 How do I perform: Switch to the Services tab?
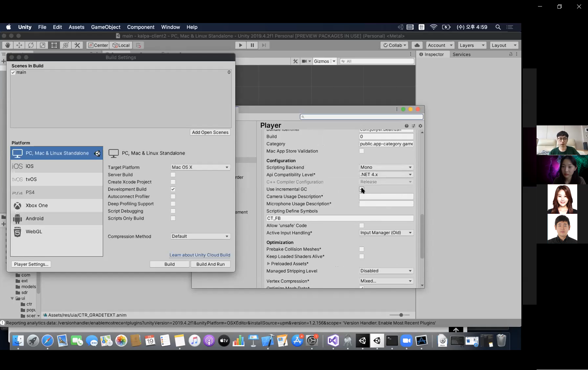tap(461, 54)
